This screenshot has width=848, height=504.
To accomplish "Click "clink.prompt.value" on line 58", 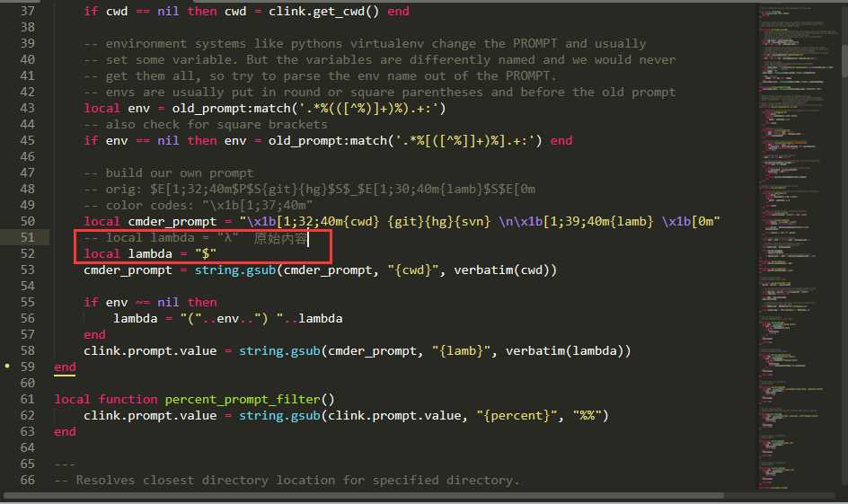I will point(150,351).
